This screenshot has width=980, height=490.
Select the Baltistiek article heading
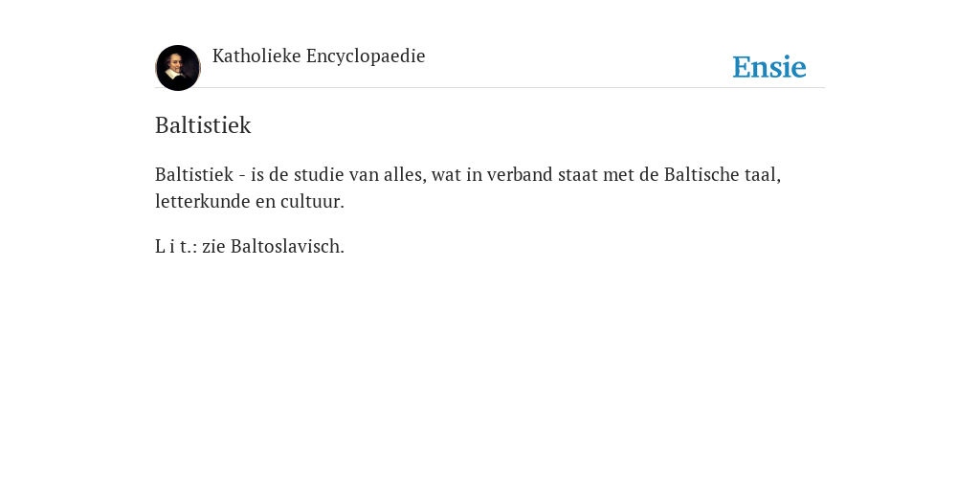pos(203,125)
